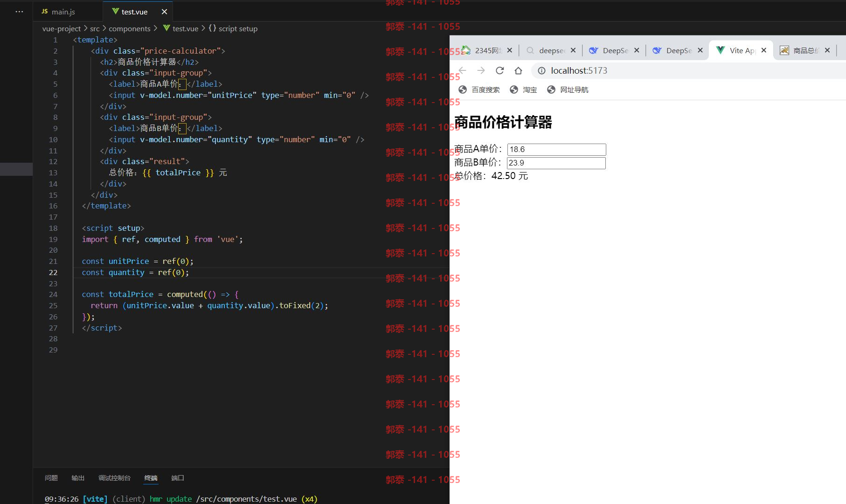
Task: Close the first DeepSeek browser tab
Action: [x=637, y=50]
